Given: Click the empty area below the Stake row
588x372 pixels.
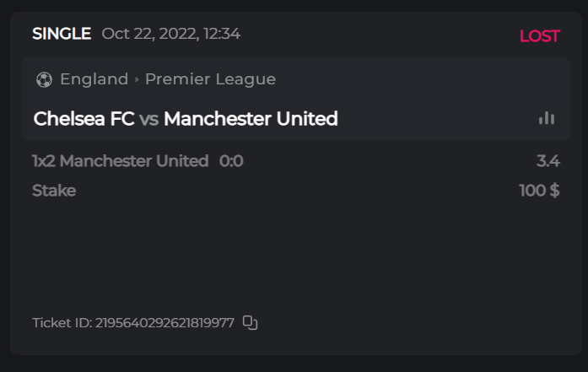Looking at the screenshot, I should click(x=294, y=253).
